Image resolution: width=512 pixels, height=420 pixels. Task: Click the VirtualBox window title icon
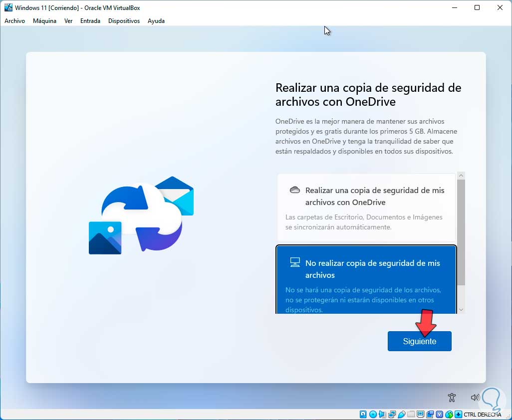pos(8,7)
